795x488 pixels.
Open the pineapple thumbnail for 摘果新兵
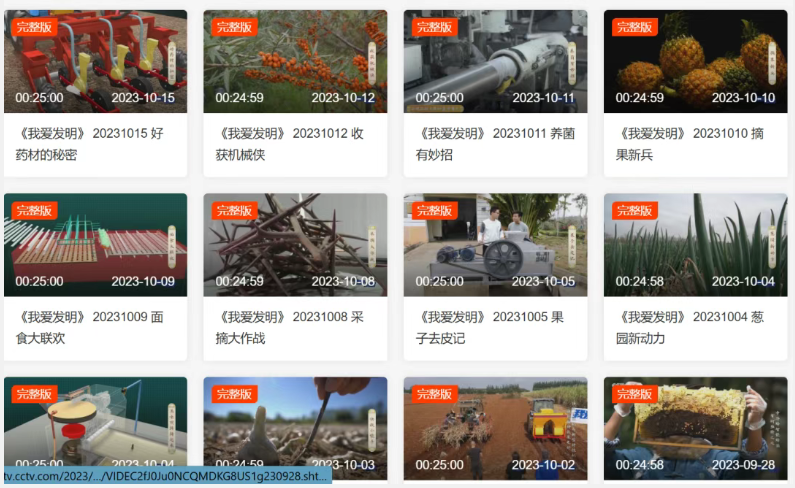tap(695, 62)
